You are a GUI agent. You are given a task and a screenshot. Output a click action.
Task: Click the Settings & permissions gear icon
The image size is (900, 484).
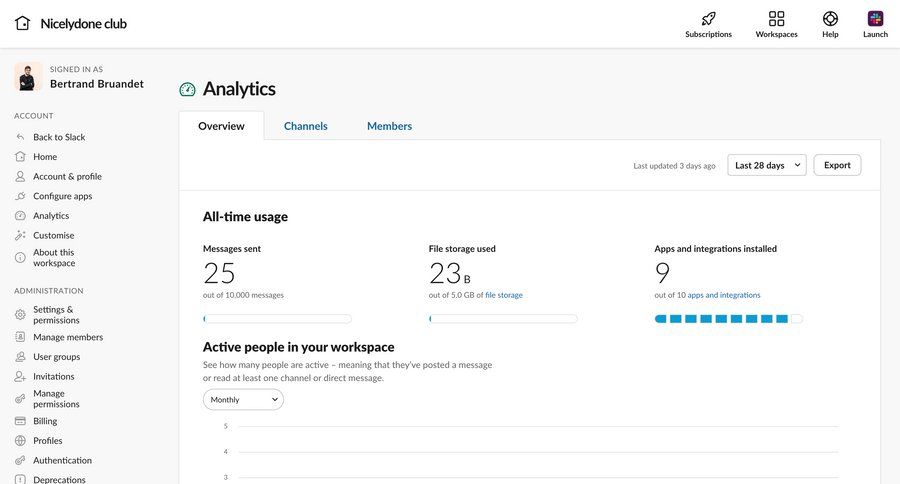20,315
